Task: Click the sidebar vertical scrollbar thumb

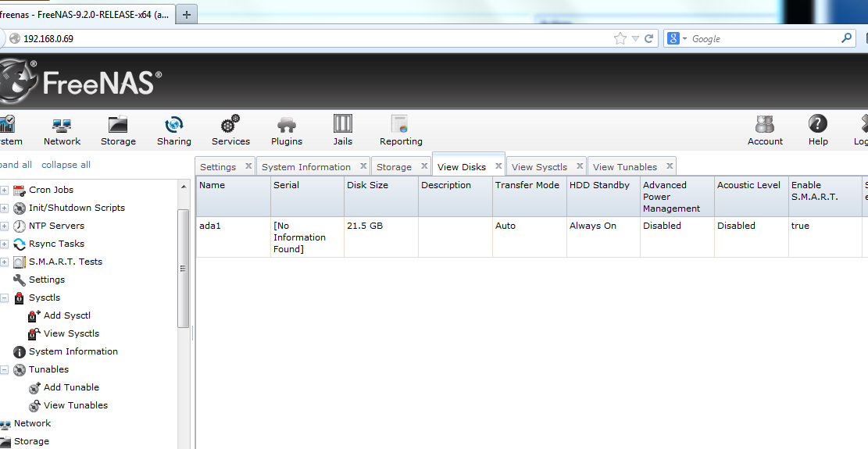Action: 184,269
